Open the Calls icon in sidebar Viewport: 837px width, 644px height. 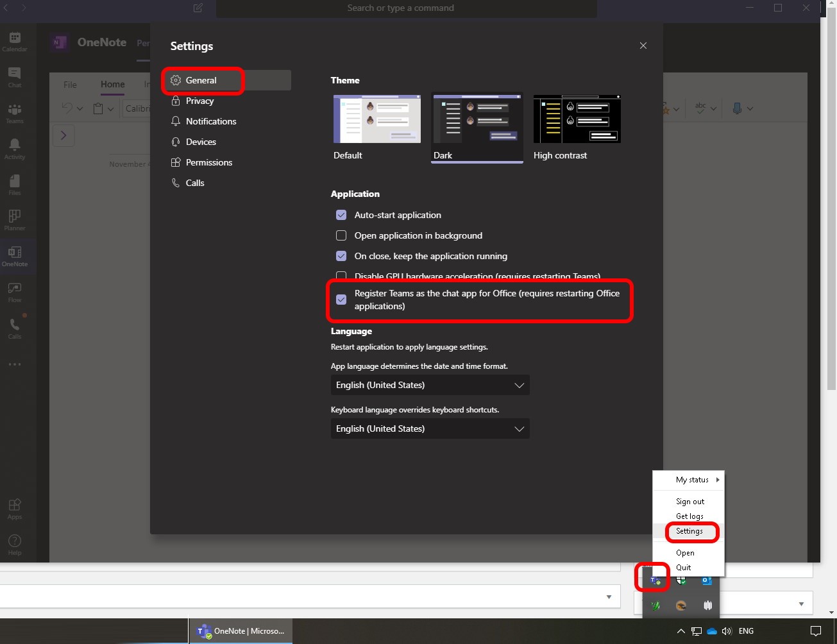[15, 328]
